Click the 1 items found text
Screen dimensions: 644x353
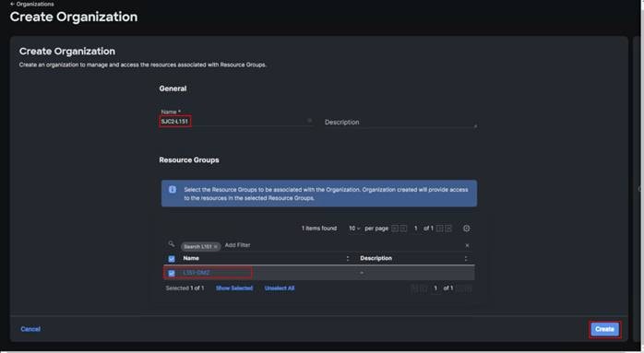click(x=319, y=229)
